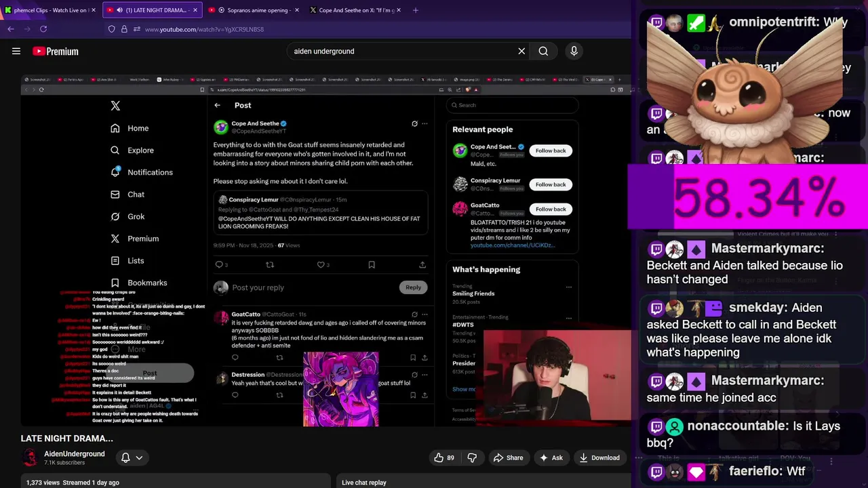Go forward one page in the browser
This screenshot has height=488, width=868.
pyautogui.click(x=27, y=29)
